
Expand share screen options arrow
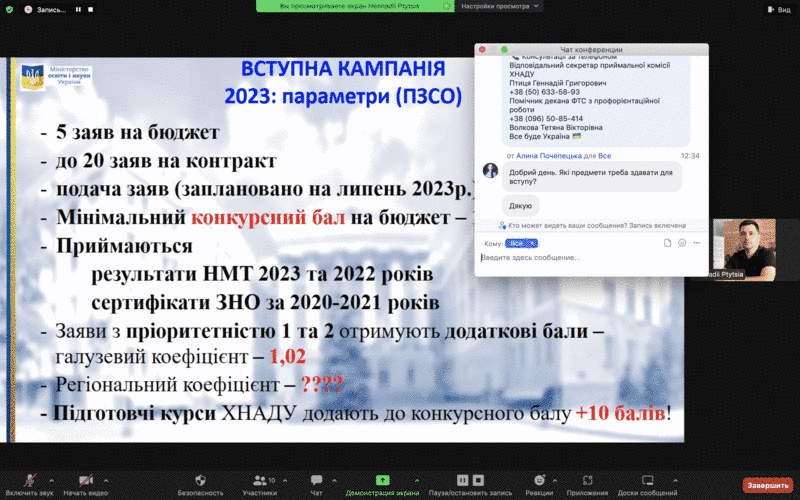[x=416, y=481]
